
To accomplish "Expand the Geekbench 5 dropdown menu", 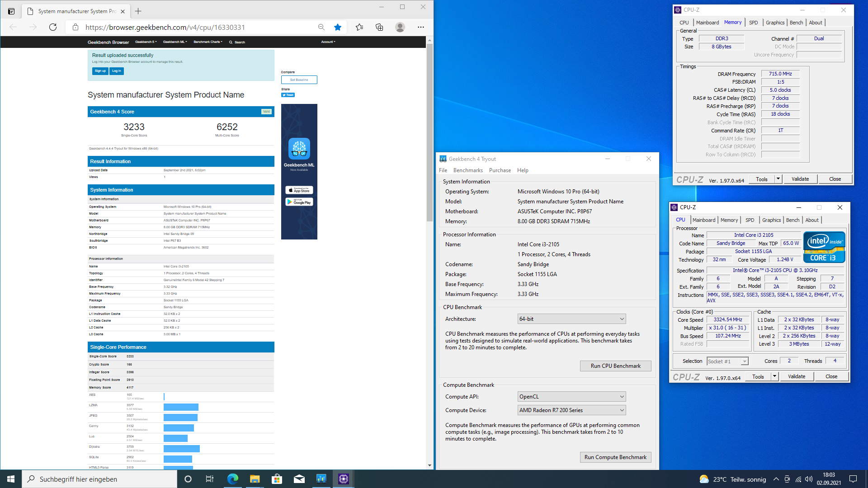I will [x=146, y=42].
